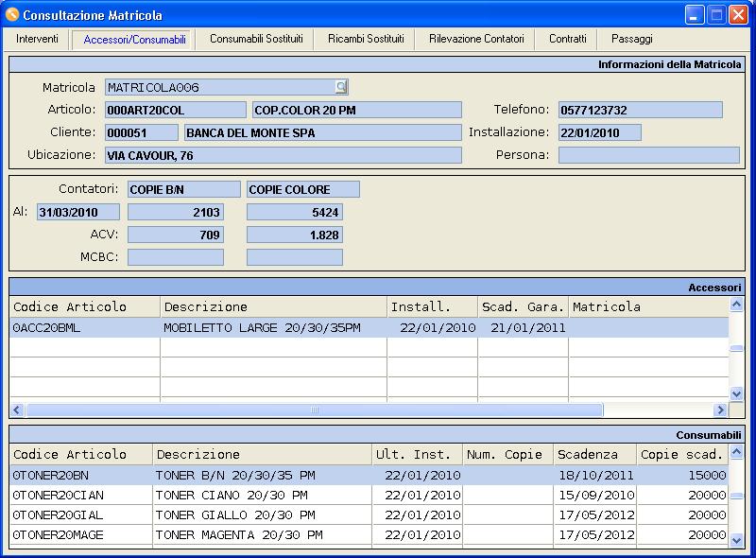Click the article description field COP.COLOR 20 PM

(x=357, y=110)
